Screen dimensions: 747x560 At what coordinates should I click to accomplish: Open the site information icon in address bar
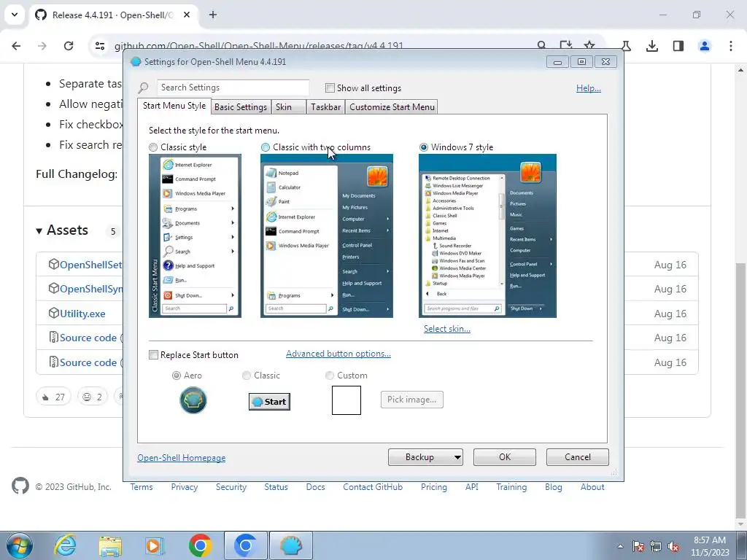pyautogui.click(x=100, y=46)
